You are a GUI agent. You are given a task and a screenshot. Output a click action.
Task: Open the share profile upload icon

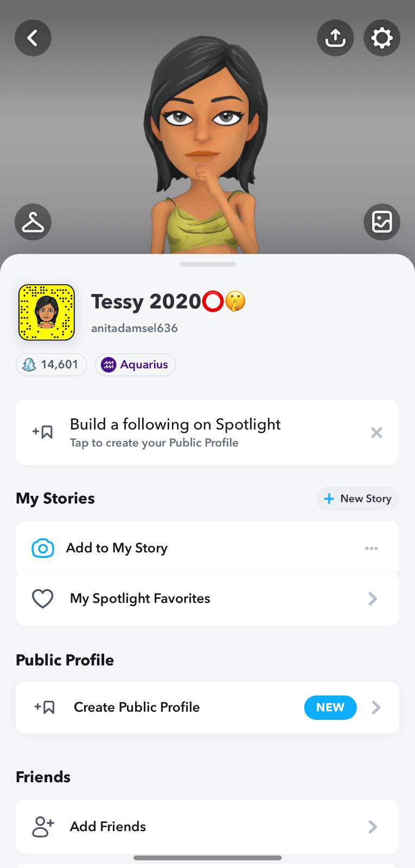335,38
